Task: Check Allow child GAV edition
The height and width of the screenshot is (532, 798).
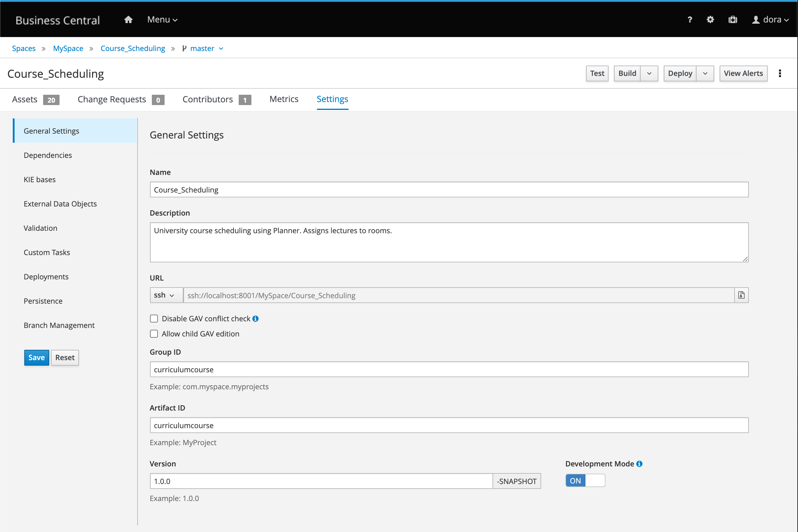Action: click(x=154, y=334)
